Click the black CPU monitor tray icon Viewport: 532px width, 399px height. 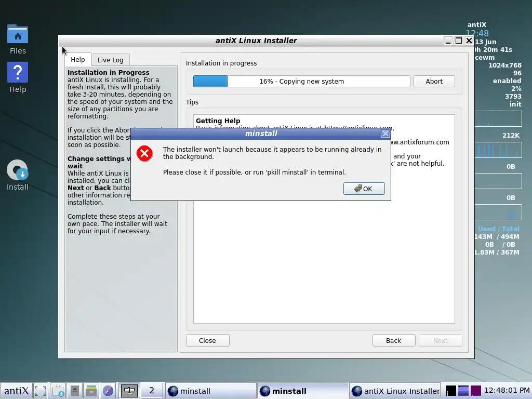(450, 391)
